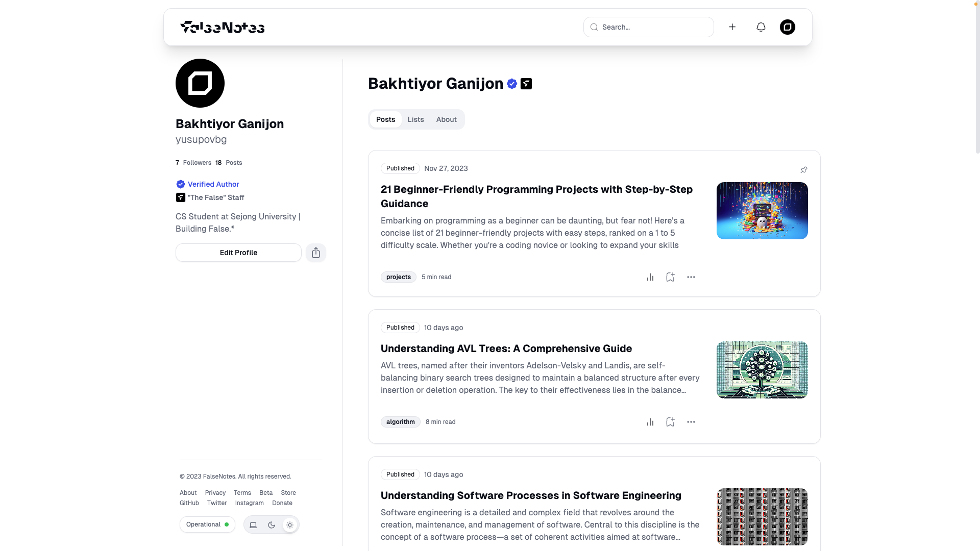Click the staff badge next to profile heading

pos(526,84)
